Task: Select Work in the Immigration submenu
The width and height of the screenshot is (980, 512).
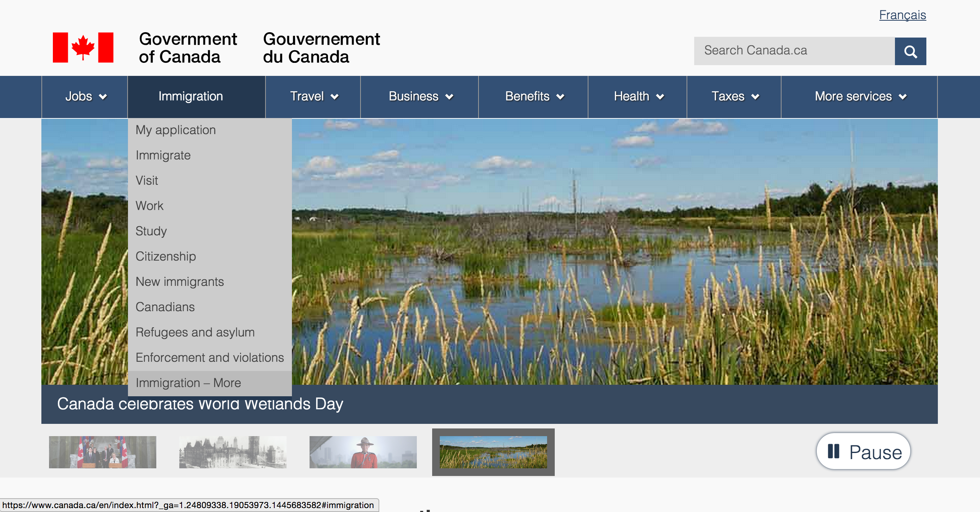Action: point(210,206)
